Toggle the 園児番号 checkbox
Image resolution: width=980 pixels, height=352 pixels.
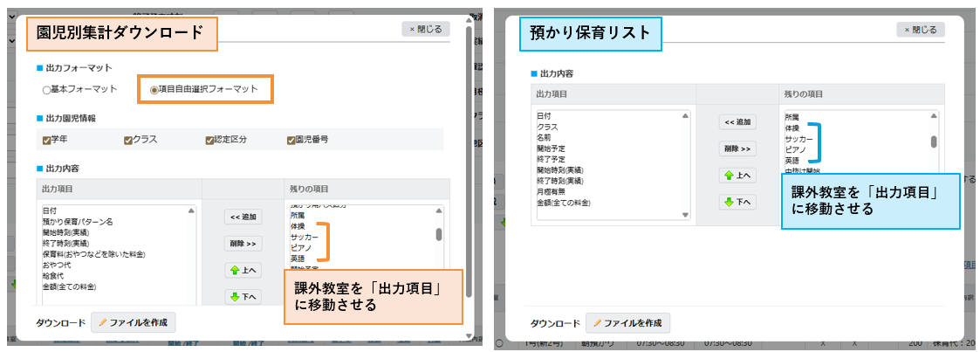click(x=291, y=140)
